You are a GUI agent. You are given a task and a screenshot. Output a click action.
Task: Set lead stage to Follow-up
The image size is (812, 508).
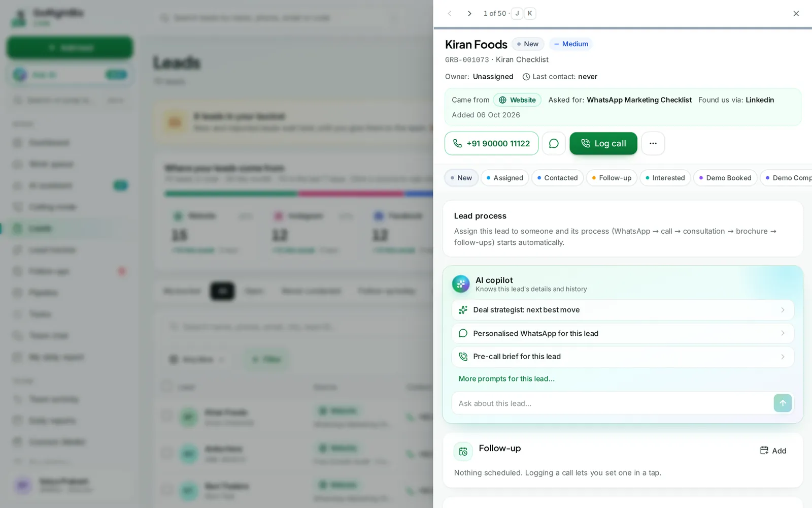pyautogui.click(x=612, y=178)
